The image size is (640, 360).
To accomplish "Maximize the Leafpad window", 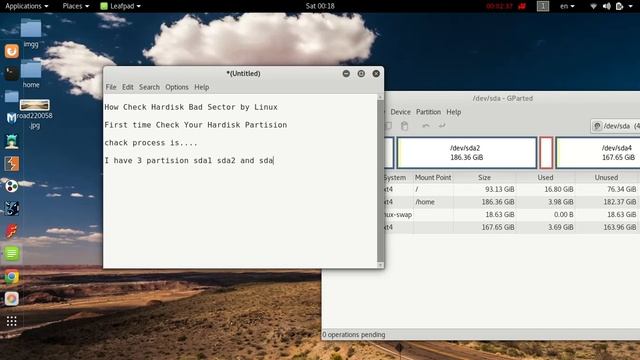I will [x=361, y=73].
